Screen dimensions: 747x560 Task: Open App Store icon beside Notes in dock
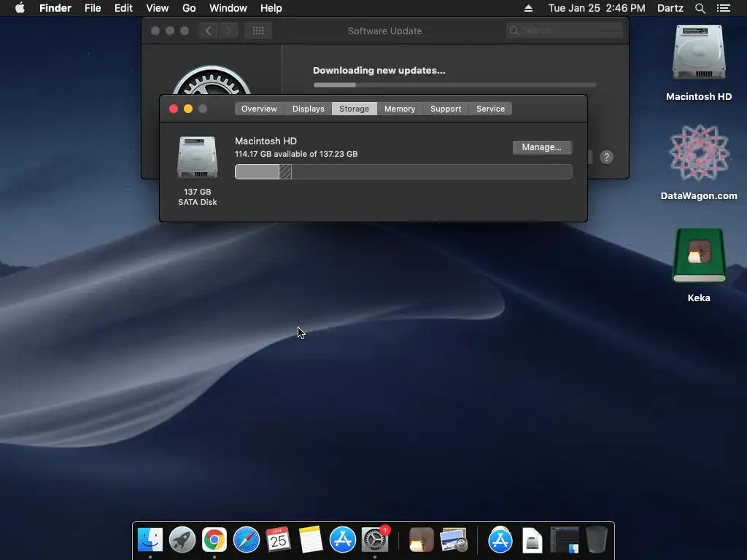pos(343,540)
